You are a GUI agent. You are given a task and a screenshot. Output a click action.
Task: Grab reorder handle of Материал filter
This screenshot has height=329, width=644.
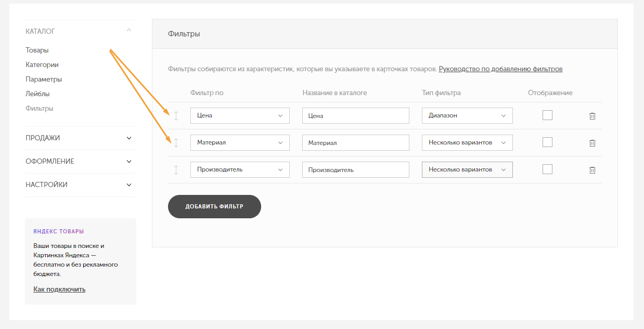(176, 143)
